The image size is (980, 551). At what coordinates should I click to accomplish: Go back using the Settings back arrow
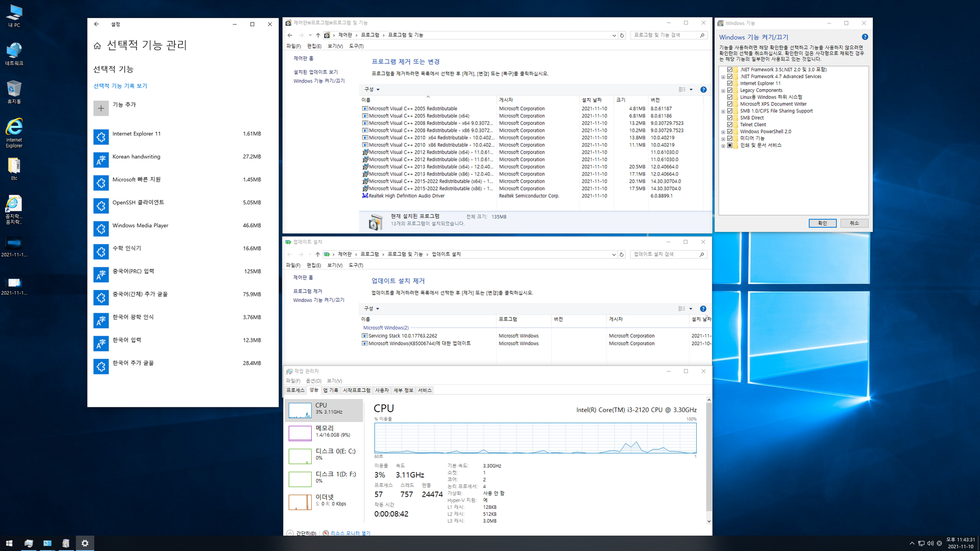pyautogui.click(x=97, y=24)
